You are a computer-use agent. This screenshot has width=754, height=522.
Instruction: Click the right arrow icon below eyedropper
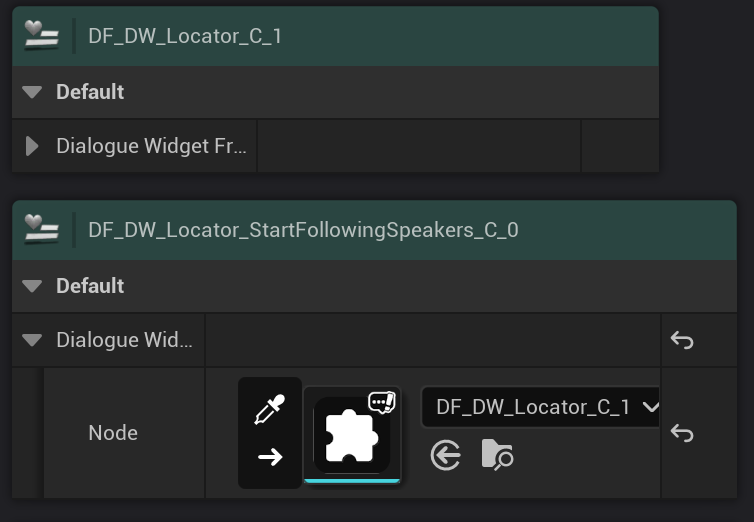coord(270,457)
